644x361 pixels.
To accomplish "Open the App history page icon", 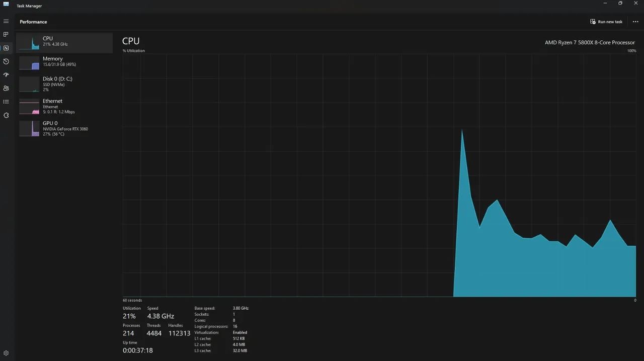I will click(x=6, y=61).
